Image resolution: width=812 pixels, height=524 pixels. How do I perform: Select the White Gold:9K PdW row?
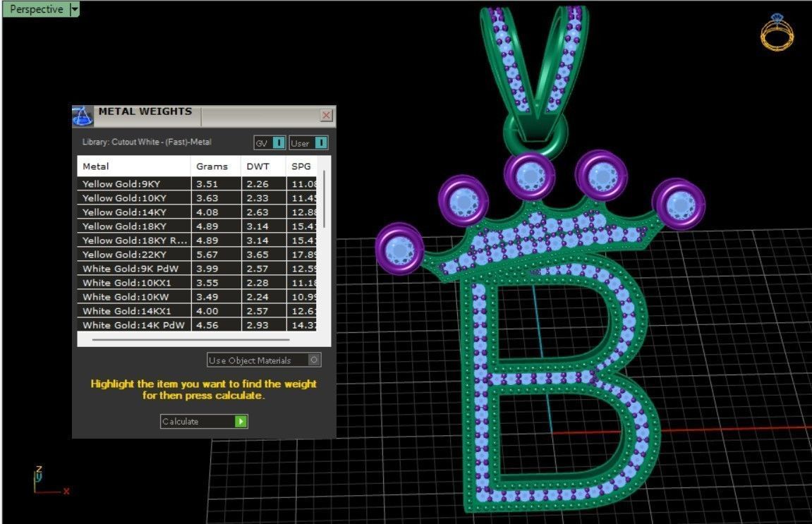pyautogui.click(x=197, y=268)
